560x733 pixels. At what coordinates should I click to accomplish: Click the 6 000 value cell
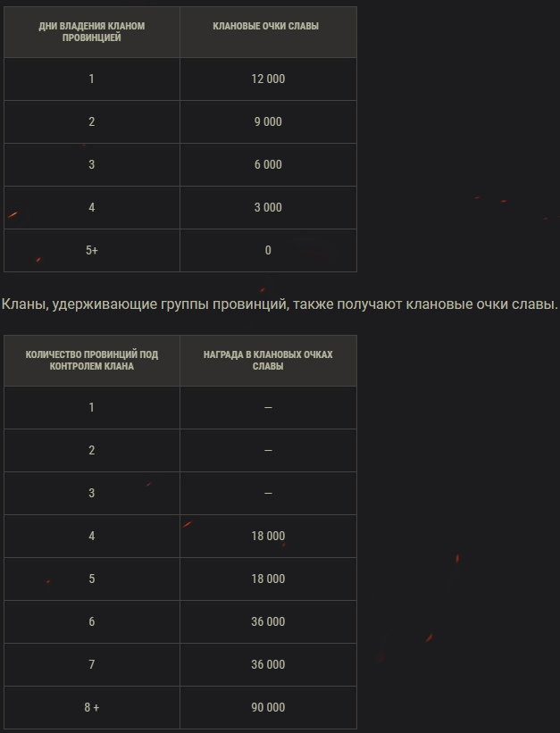tap(268, 165)
